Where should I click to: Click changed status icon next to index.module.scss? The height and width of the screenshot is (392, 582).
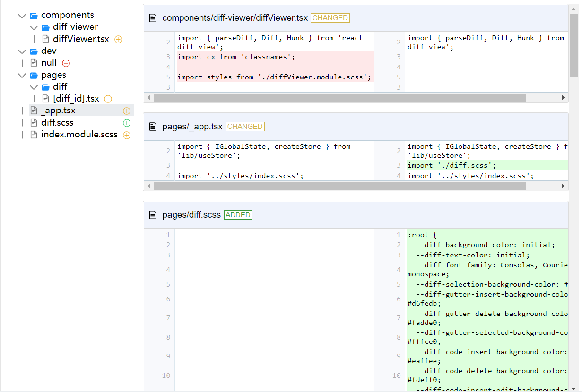127,135
